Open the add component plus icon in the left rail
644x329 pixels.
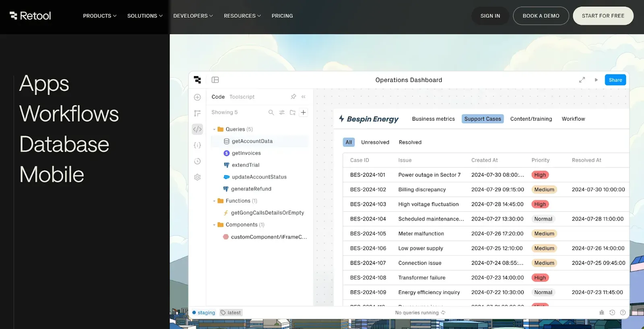(x=197, y=97)
